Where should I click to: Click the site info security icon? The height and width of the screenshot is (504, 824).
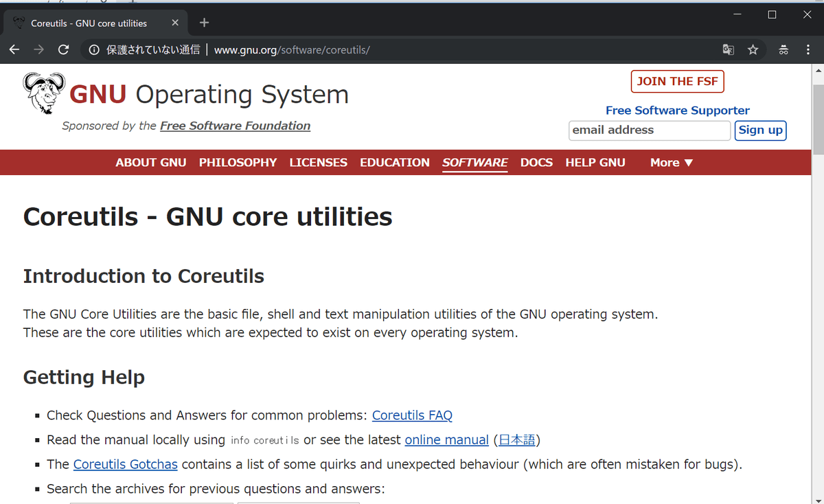(94, 49)
